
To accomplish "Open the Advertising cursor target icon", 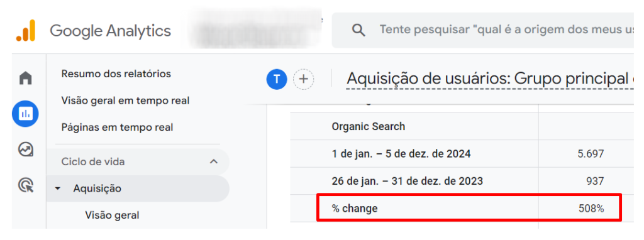I will [25, 185].
